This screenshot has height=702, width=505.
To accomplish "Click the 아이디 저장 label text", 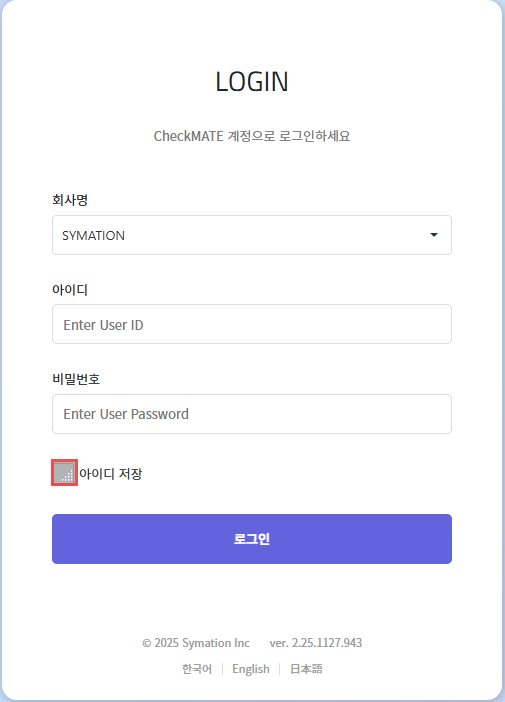I will click(111, 474).
